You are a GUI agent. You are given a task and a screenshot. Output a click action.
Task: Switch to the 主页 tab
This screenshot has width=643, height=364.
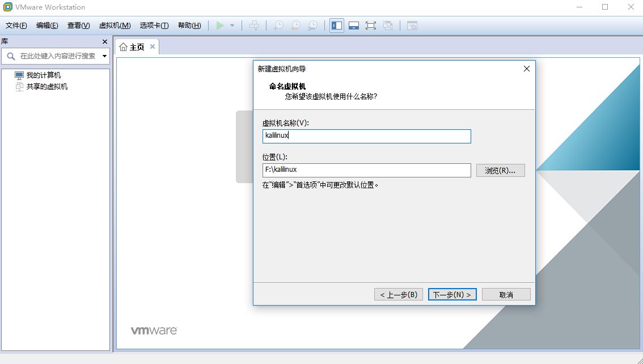[x=135, y=47]
